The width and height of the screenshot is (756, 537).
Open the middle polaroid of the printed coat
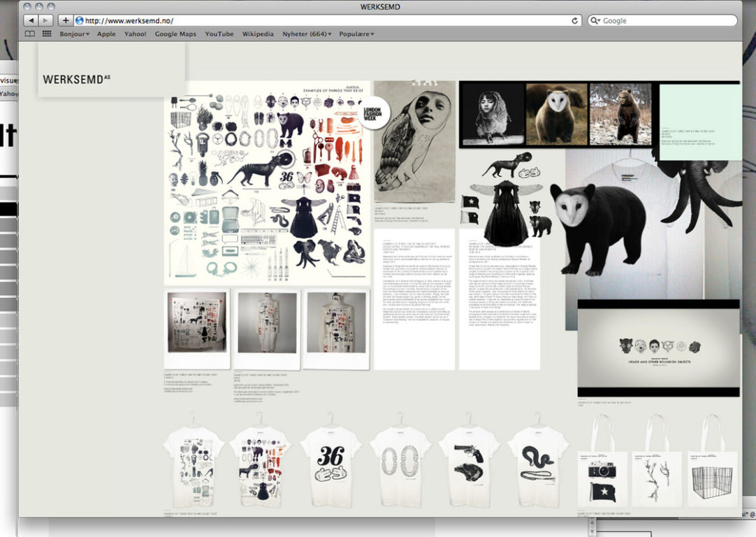click(267, 329)
